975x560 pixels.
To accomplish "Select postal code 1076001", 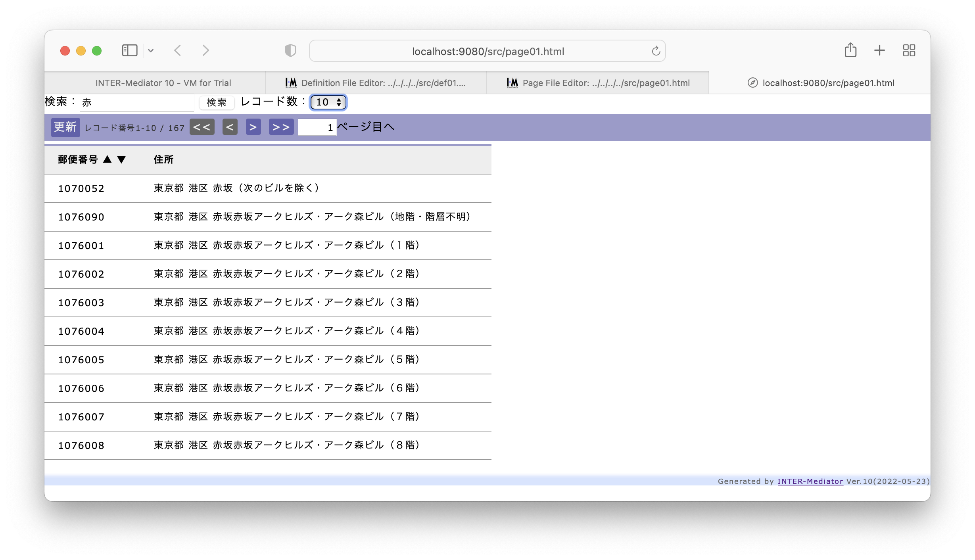I will (x=81, y=245).
